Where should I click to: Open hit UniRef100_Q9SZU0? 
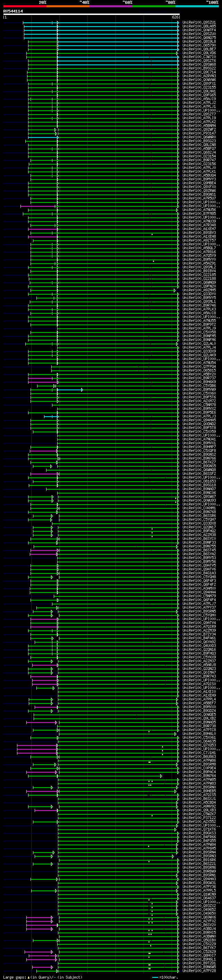pyautogui.click(x=199, y=34)
